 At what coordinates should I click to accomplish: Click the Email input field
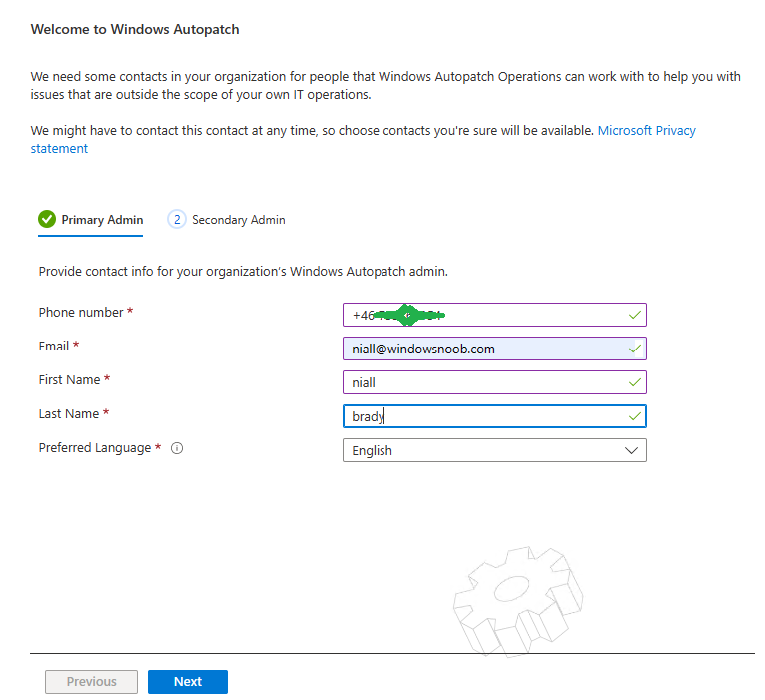coord(494,349)
